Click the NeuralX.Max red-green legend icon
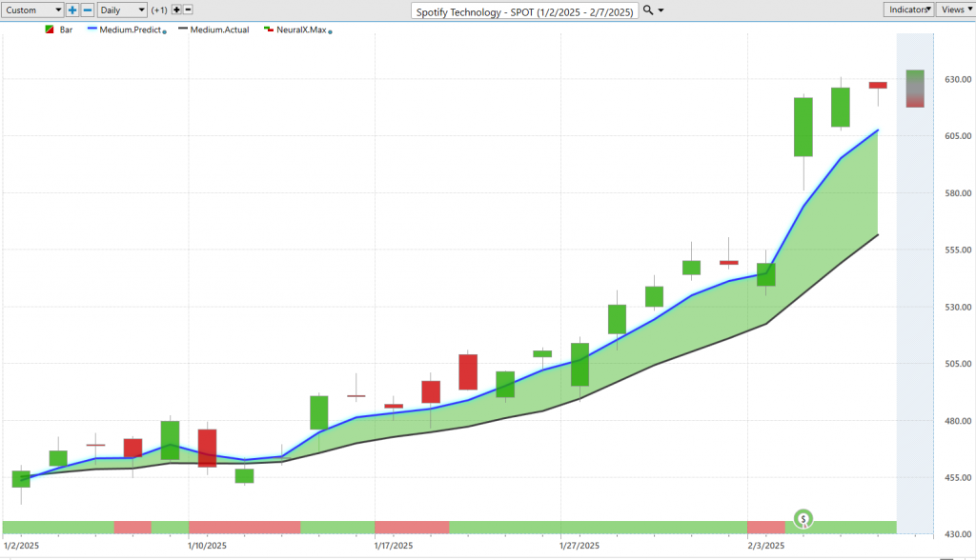This screenshot has height=560, width=976. tap(269, 30)
